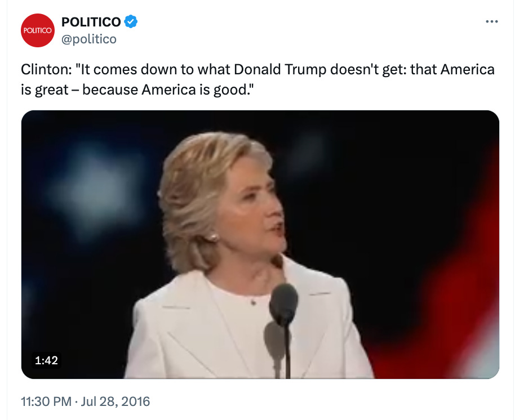Open the Jul 28, 2016 date link
This screenshot has height=420, width=515.
pyautogui.click(x=116, y=401)
